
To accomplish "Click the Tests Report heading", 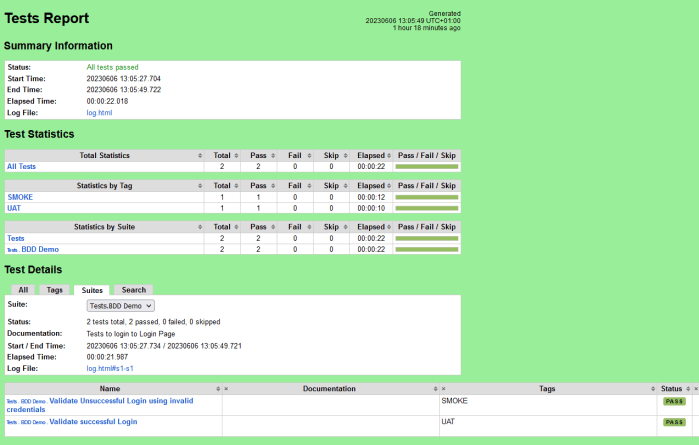I will tap(46, 18).
